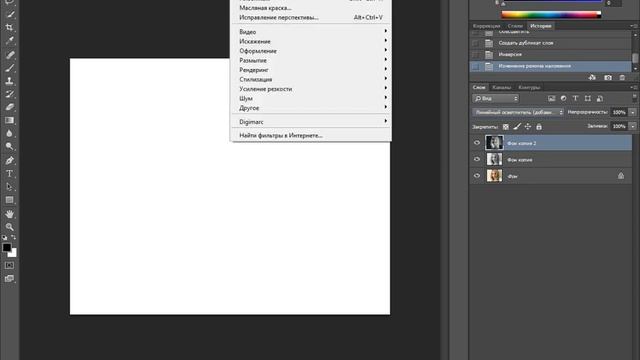This screenshot has height=360, width=640.
Task: Select the Healing Brush tool
Action: 10,55
